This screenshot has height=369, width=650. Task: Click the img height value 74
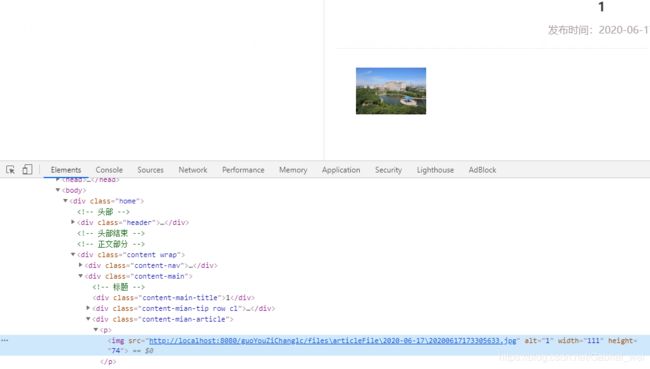(x=116, y=351)
